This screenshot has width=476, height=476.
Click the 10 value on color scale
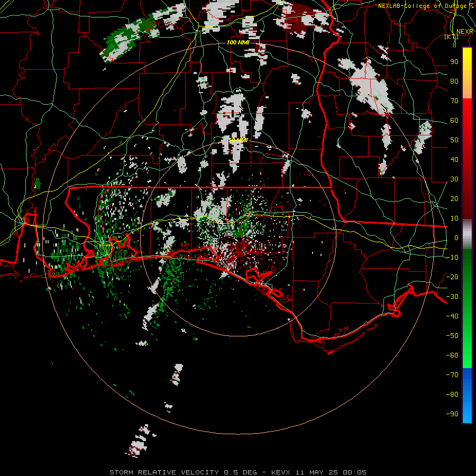[x=454, y=218]
